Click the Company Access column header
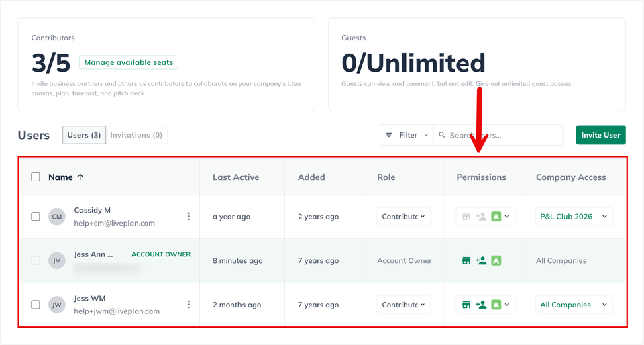 571,177
